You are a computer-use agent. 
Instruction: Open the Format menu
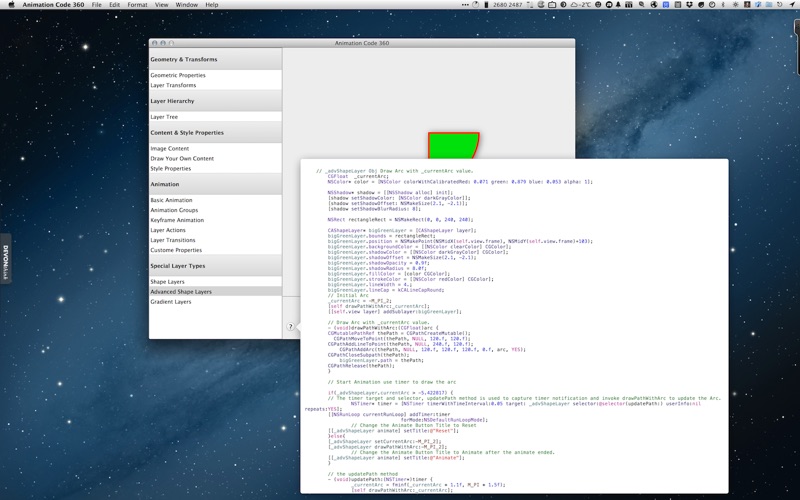click(137, 5)
